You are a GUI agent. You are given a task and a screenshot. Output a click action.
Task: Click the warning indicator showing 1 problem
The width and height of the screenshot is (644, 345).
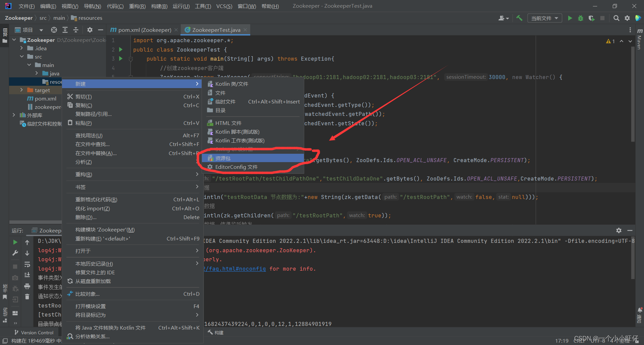tap(610, 41)
